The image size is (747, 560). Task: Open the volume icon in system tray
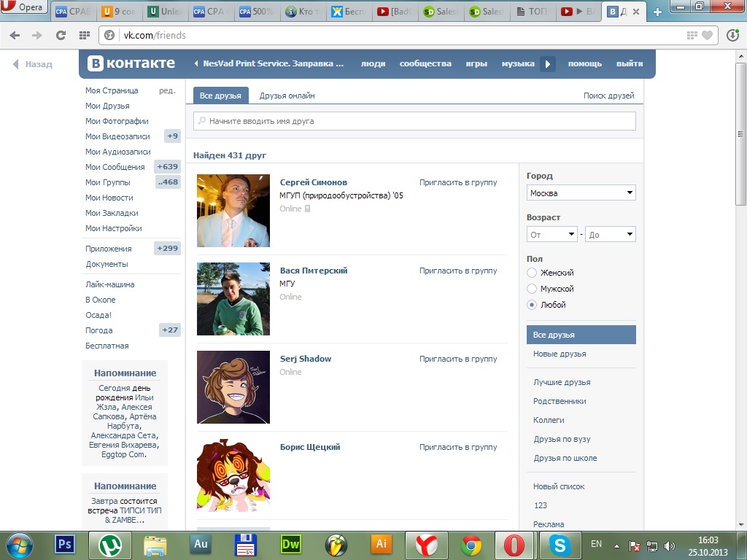[x=670, y=545]
